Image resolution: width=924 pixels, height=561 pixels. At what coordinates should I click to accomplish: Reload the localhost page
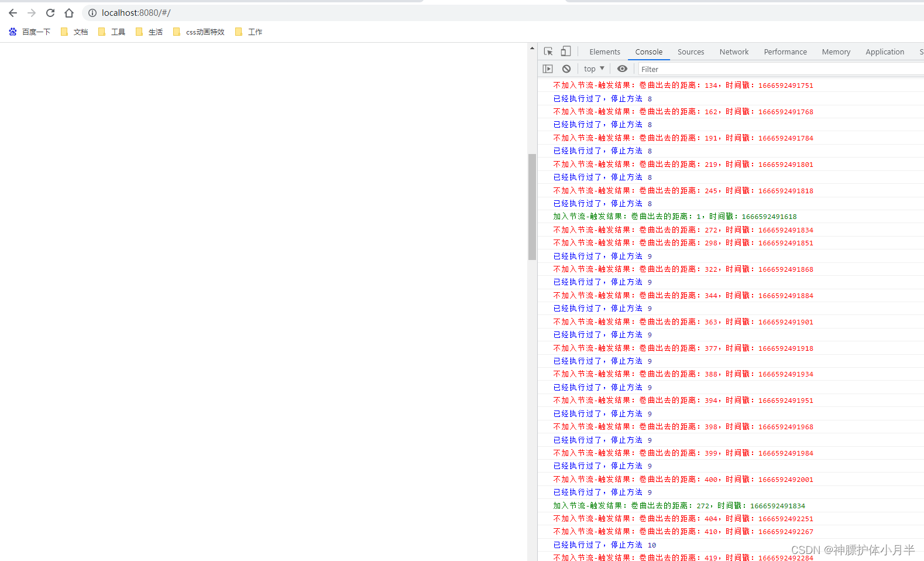[50, 13]
